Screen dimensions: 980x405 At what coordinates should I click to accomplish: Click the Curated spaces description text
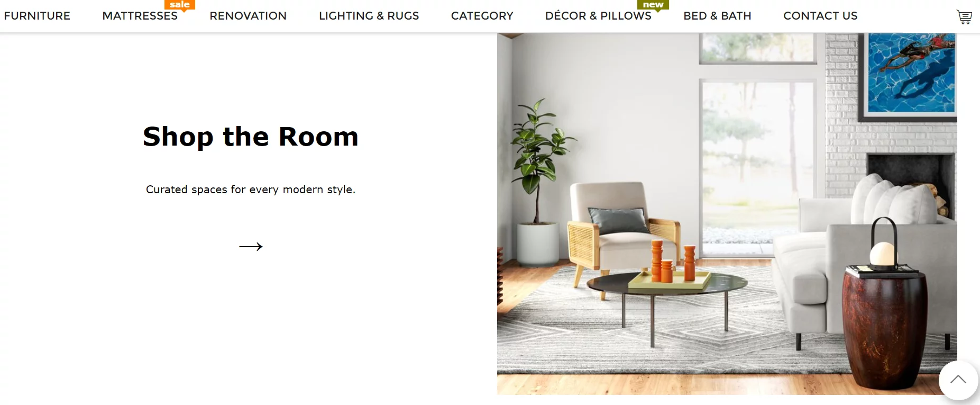pyautogui.click(x=251, y=190)
